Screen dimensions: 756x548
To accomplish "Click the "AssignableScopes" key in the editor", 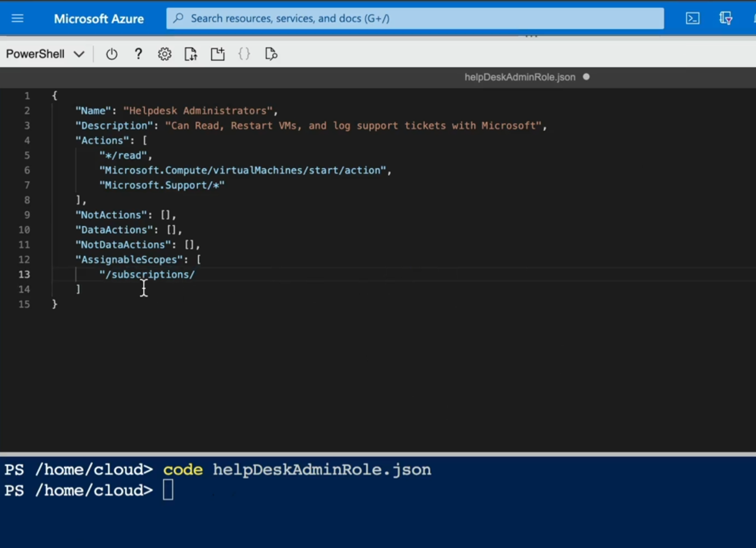I will [x=129, y=260].
